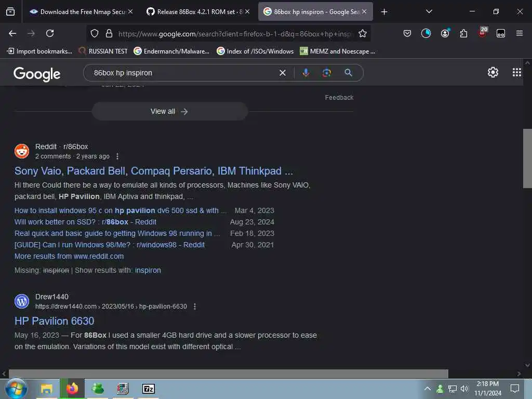Go forward to the next page
This screenshot has height=399, width=532.
(31, 33)
